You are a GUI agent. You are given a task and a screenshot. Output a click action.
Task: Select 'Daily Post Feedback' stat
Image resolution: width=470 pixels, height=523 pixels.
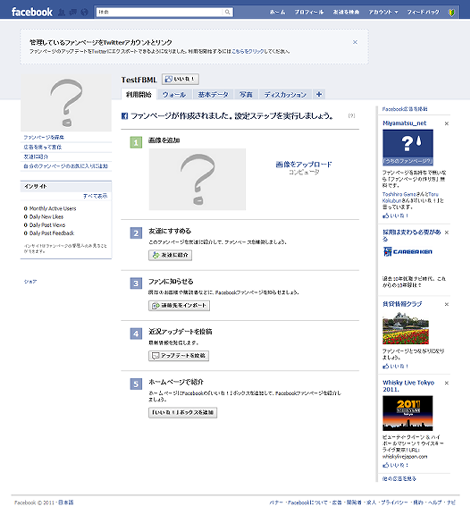49,233
